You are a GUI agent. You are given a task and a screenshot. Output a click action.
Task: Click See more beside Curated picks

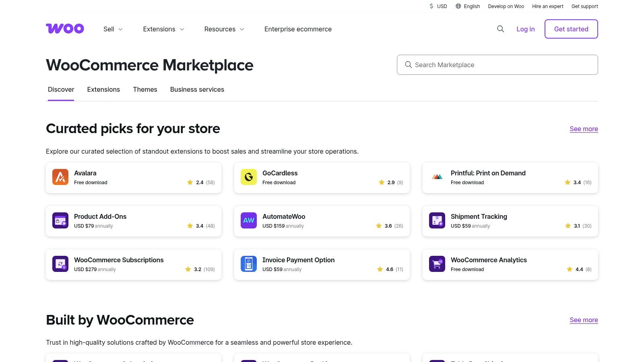click(584, 129)
